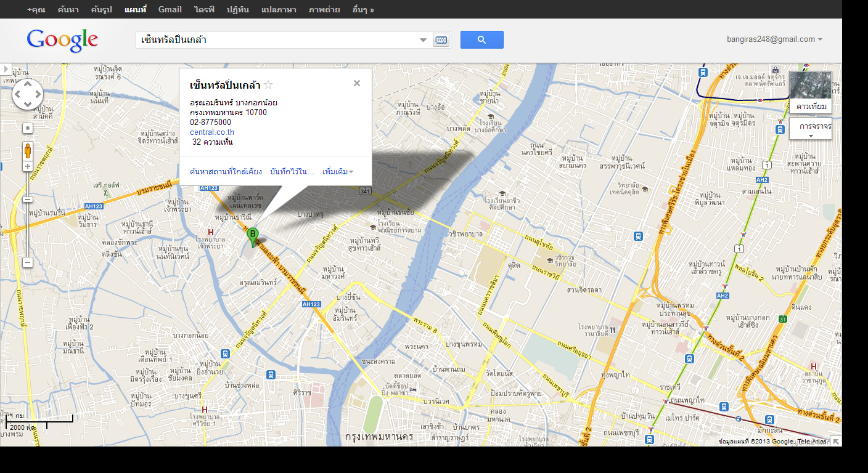868x473 pixels.
Task: Open the search suggestions dropdown arrow
Action: pos(424,40)
